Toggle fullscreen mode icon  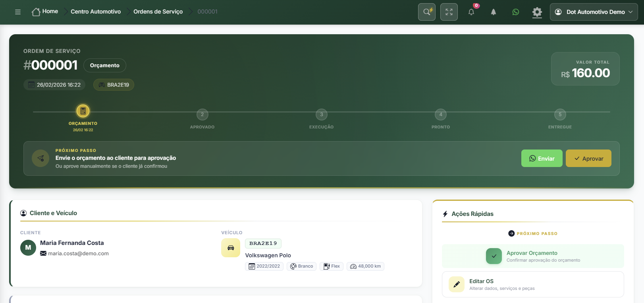[449, 12]
